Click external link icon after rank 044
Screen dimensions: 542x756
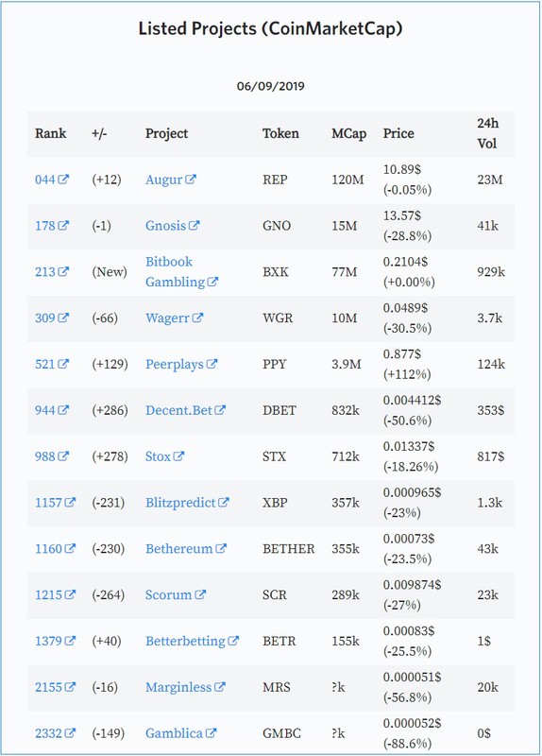[63, 180]
